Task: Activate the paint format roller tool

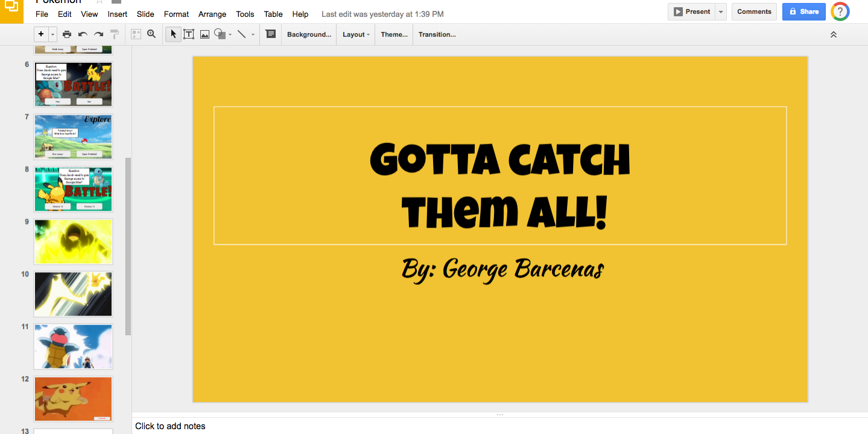Action: click(x=115, y=34)
